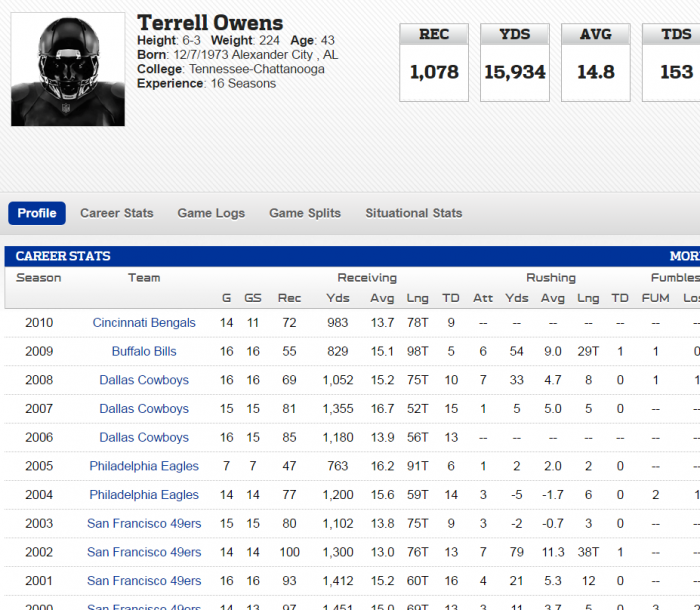Click the Experience 16 Seasons line

[206, 83]
